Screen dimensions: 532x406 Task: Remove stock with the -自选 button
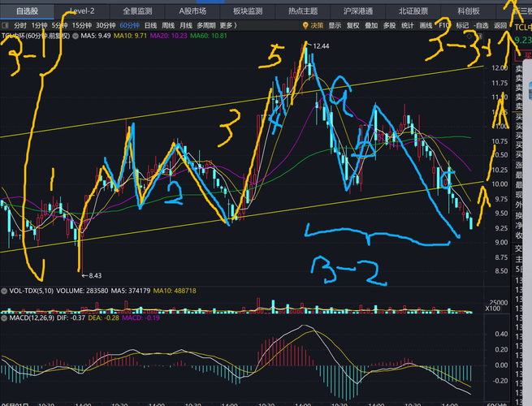(481, 25)
